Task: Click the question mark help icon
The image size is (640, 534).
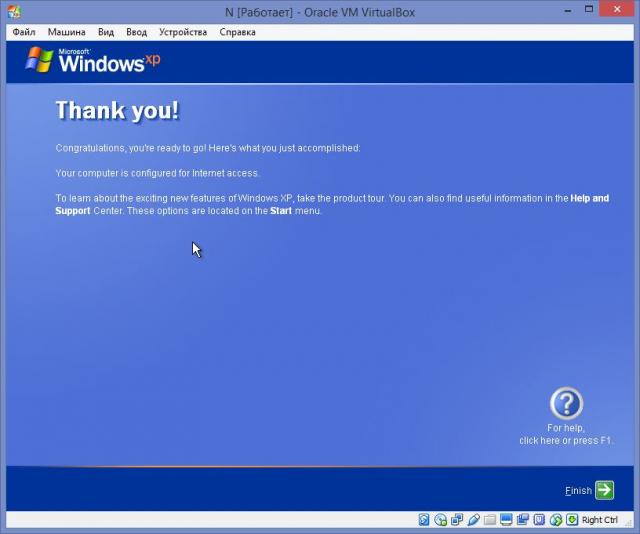Action: click(x=567, y=403)
